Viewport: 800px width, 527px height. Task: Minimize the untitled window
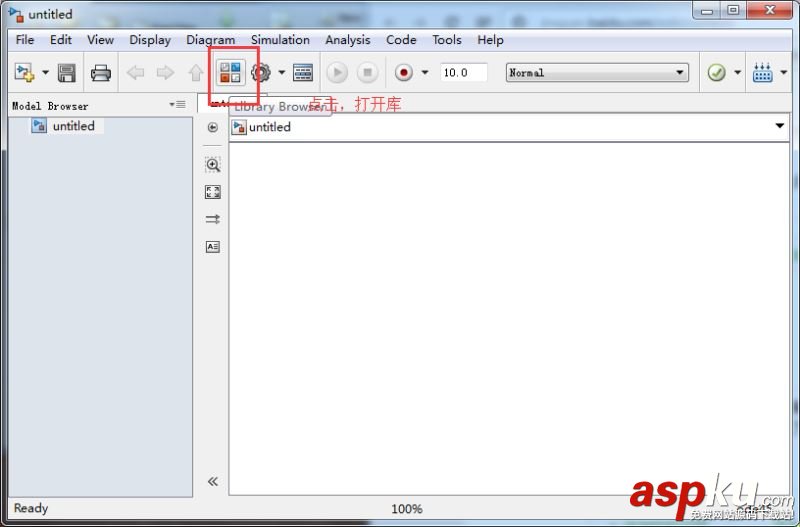click(x=707, y=10)
